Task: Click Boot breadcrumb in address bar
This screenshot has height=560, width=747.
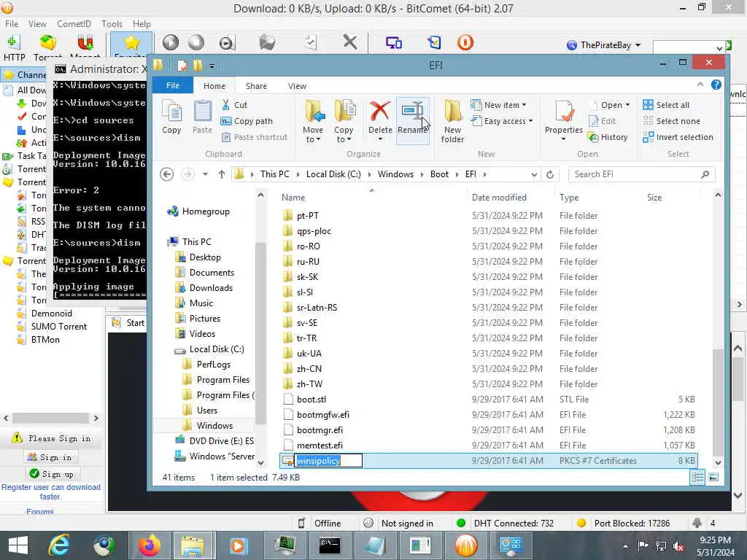Action: click(x=439, y=174)
